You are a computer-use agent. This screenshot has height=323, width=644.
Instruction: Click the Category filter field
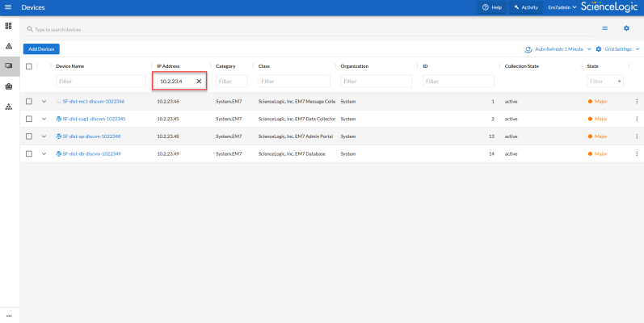pos(232,82)
